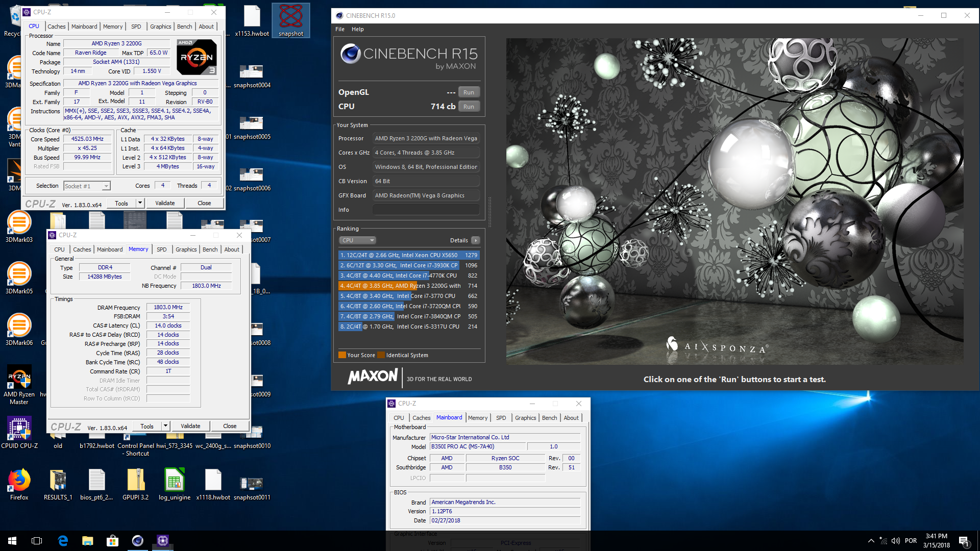Launch 3DMark03 desktop shortcut
This screenshot has height=551, width=980.
[x=19, y=227]
